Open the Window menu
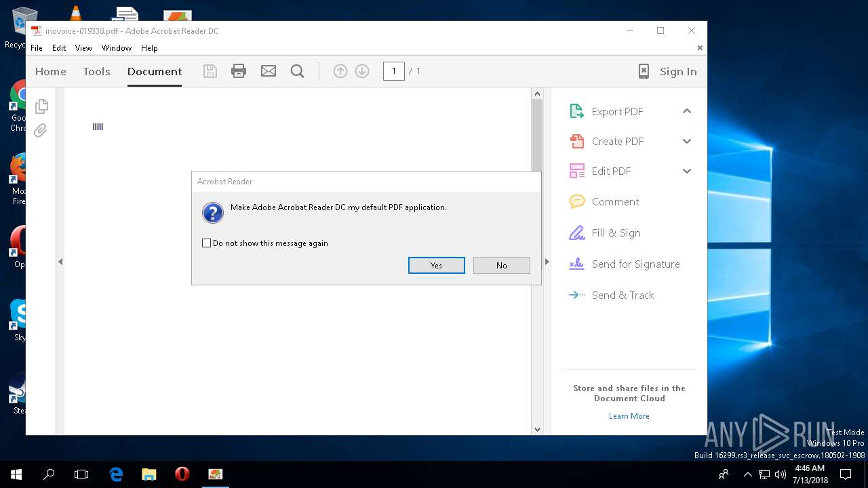This screenshot has height=488, width=868. pos(117,48)
